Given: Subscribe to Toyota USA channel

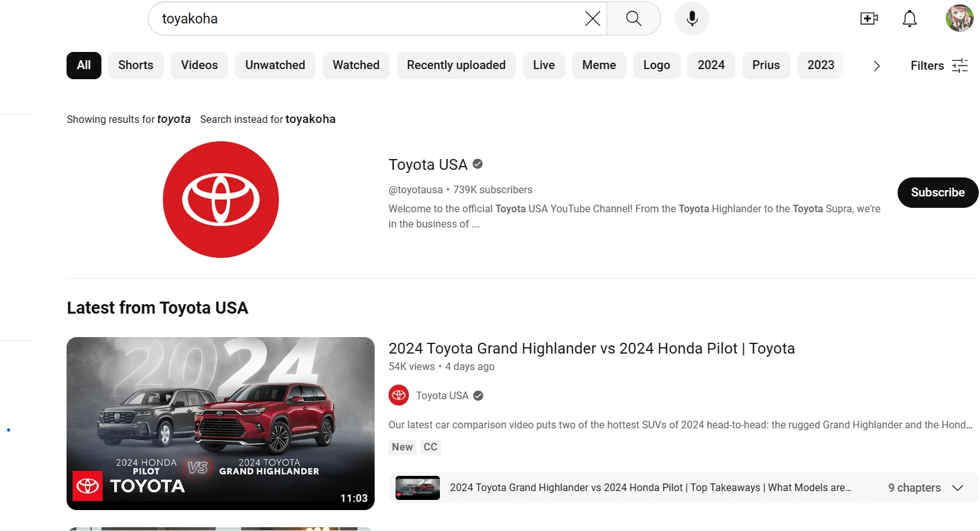Looking at the screenshot, I should point(938,193).
